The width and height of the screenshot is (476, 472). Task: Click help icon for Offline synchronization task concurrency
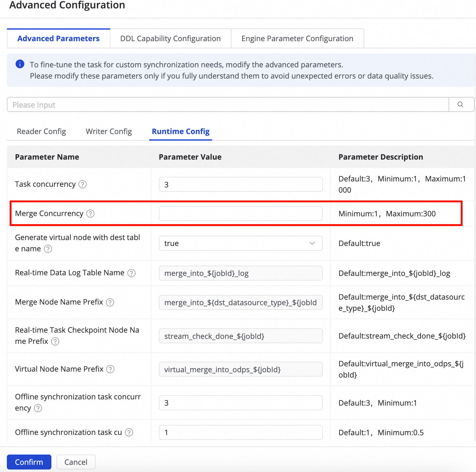click(x=38, y=408)
